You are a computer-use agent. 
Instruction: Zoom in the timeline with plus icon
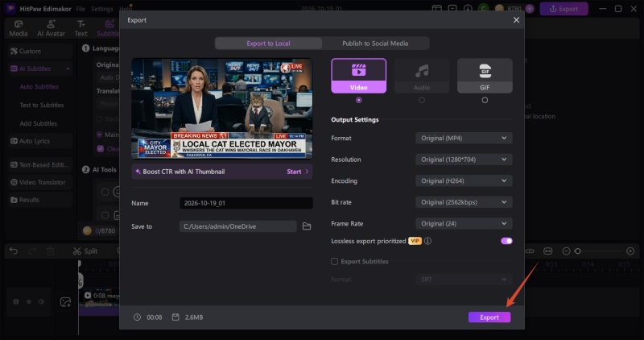click(630, 251)
